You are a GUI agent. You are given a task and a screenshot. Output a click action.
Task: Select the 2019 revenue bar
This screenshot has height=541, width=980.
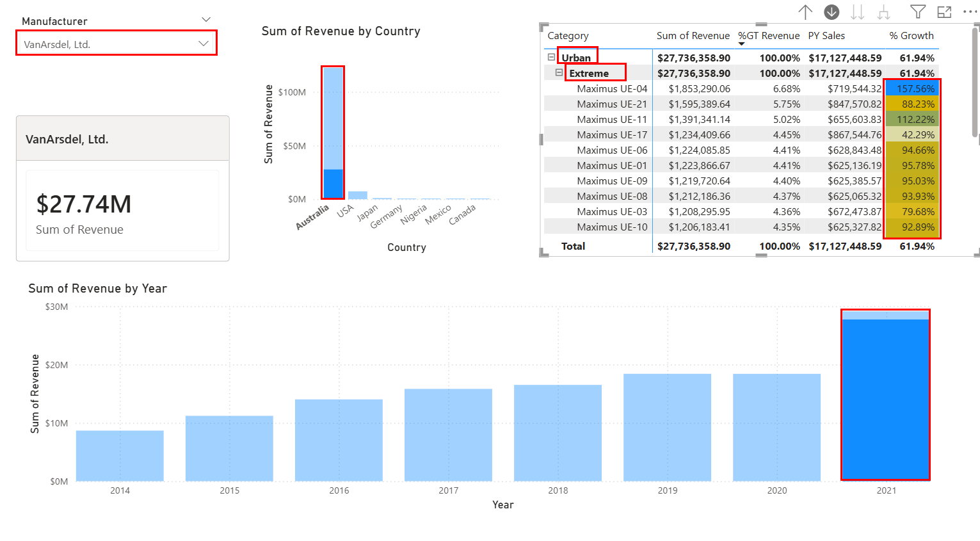pos(667,427)
